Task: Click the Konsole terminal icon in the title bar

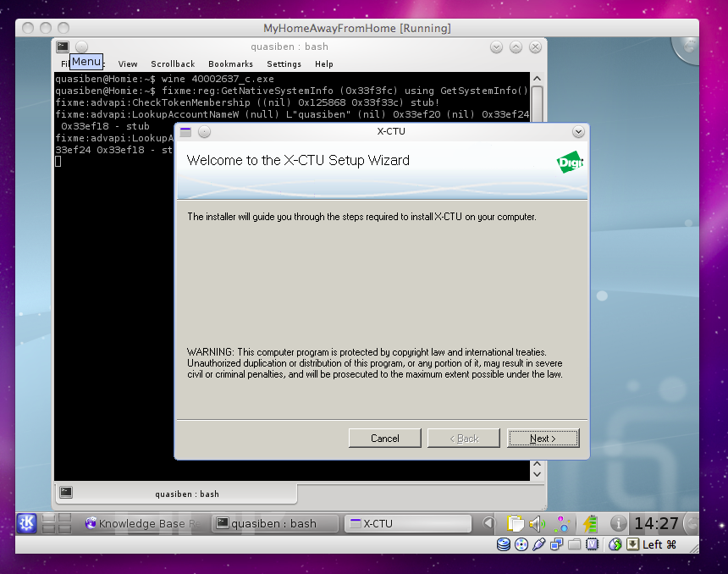Action: tap(63, 47)
